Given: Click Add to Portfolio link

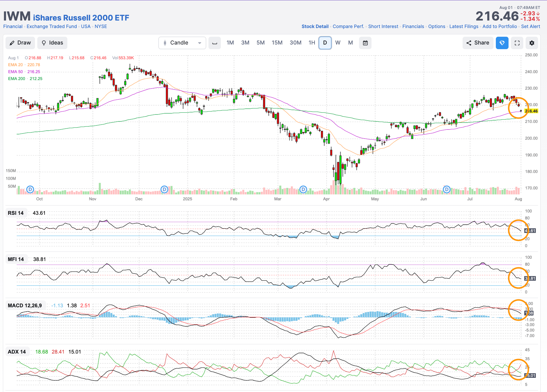Looking at the screenshot, I should [x=500, y=26].
